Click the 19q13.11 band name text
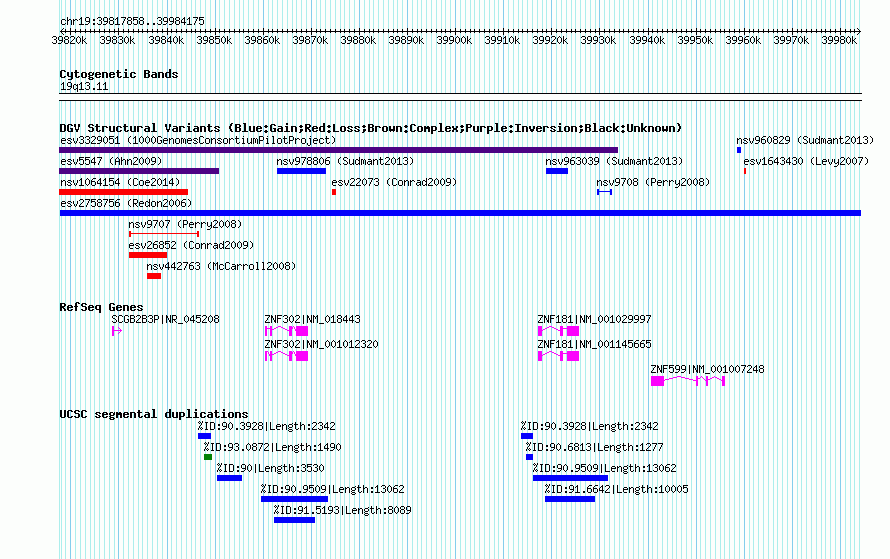 click(84, 87)
